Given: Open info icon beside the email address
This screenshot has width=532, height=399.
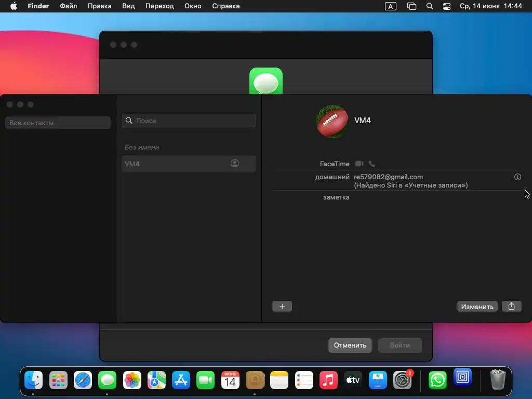Looking at the screenshot, I should (x=517, y=177).
